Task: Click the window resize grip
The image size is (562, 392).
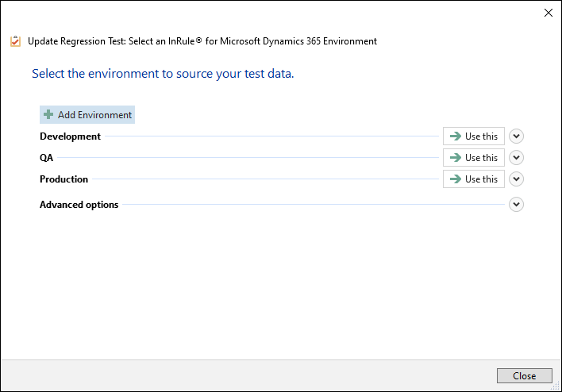Action: tap(555, 386)
